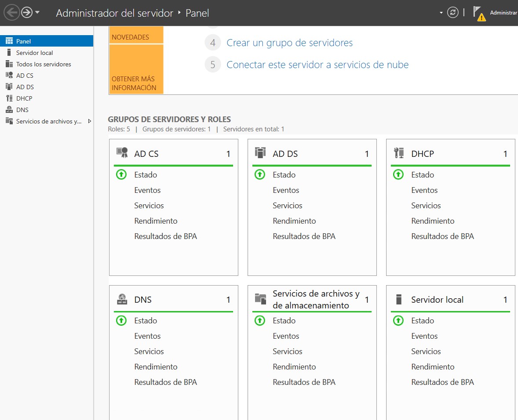518x420 pixels.
Task: Click green status icon in AD DS tile
Action: click(260, 174)
